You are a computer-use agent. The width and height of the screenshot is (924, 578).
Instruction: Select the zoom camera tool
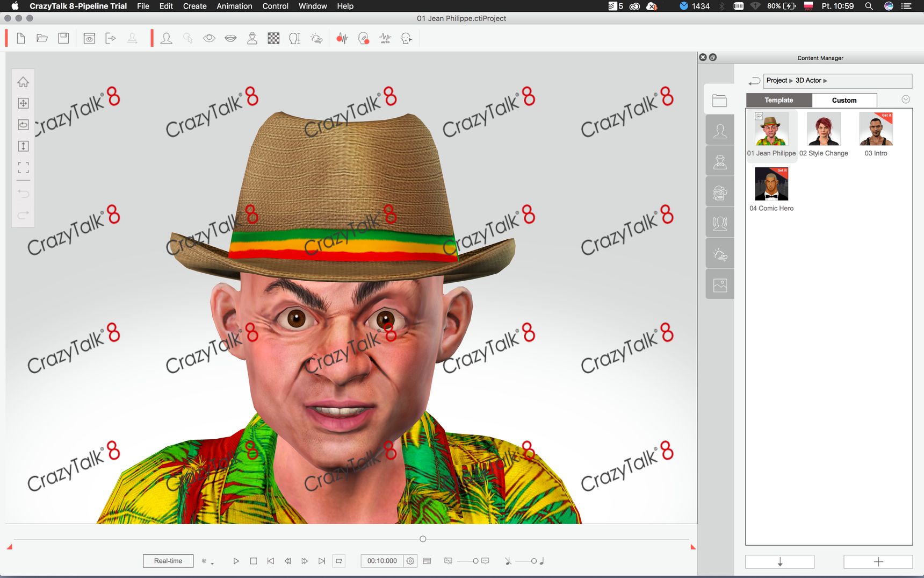(x=23, y=146)
